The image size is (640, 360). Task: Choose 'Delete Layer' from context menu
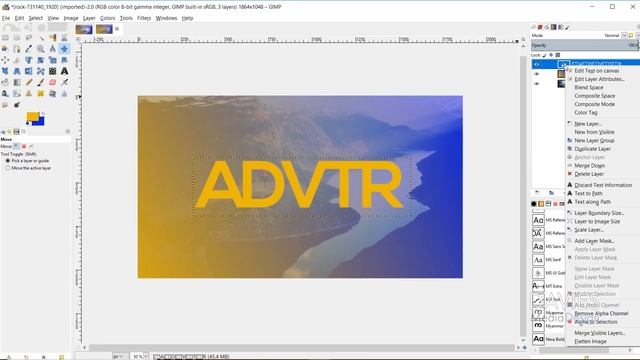(x=589, y=174)
